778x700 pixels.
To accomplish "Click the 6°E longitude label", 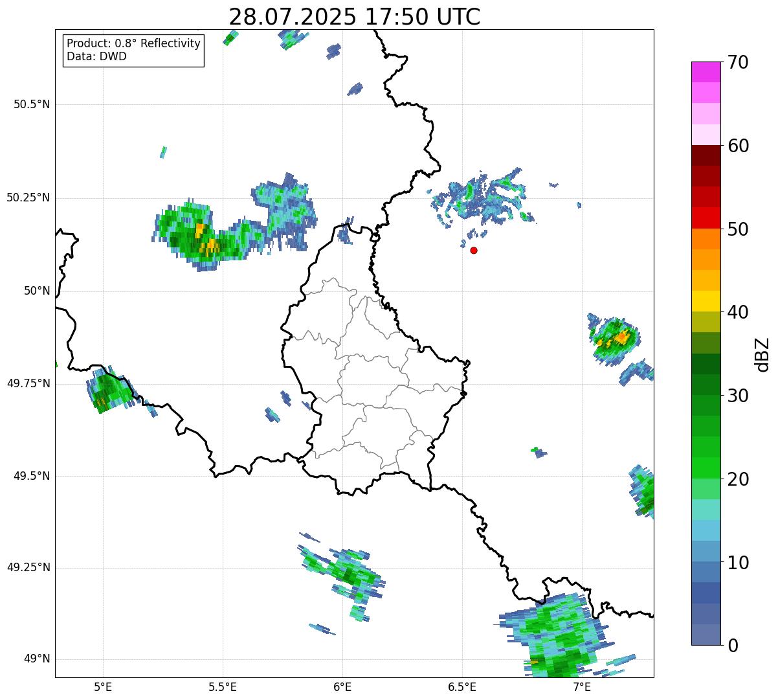I will 342,688.
